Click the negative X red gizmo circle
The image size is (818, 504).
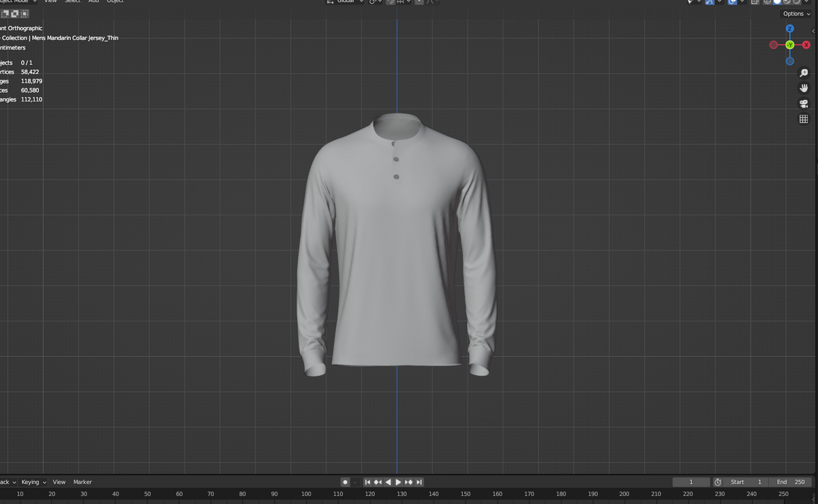773,45
